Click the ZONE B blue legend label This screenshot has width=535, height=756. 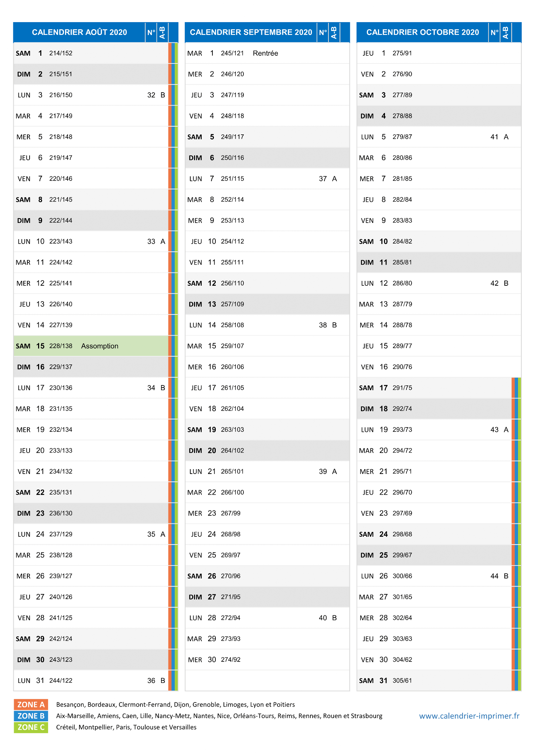[x=31, y=716]
